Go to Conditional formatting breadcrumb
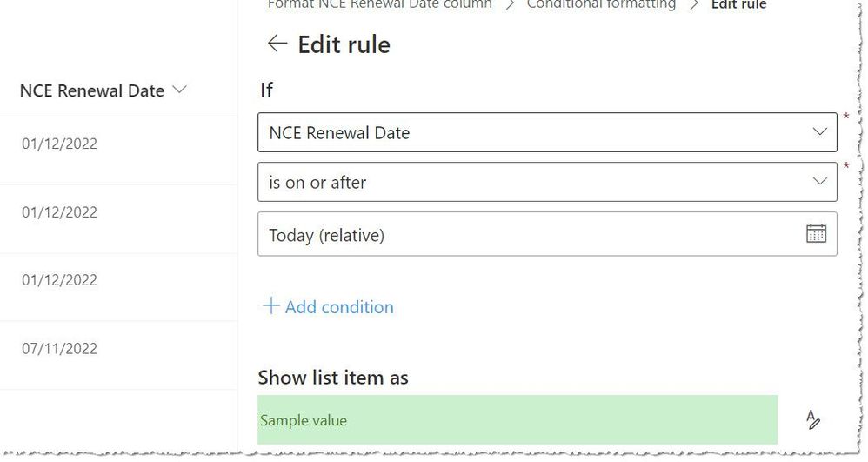This screenshot has width=868, height=462. [601, 5]
